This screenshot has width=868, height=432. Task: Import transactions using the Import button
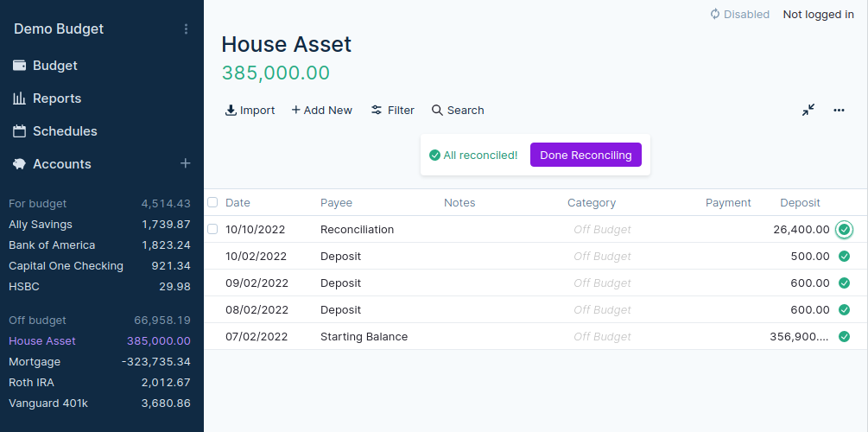(x=250, y=110)
